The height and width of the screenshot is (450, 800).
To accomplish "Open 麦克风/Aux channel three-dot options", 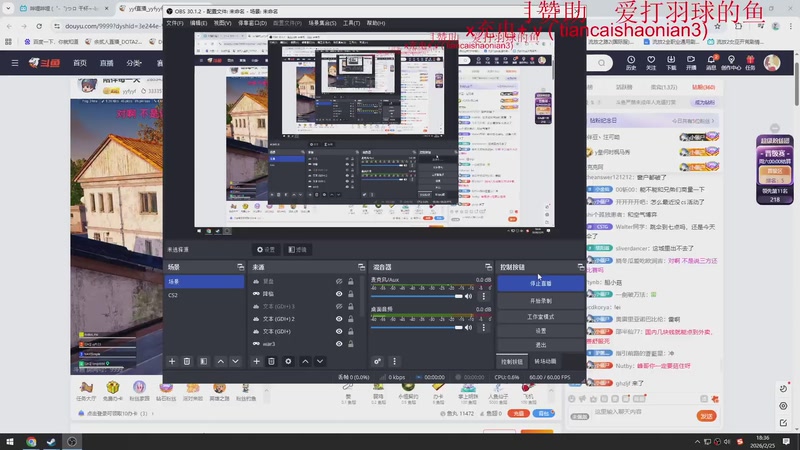I will tap(484, 296).
